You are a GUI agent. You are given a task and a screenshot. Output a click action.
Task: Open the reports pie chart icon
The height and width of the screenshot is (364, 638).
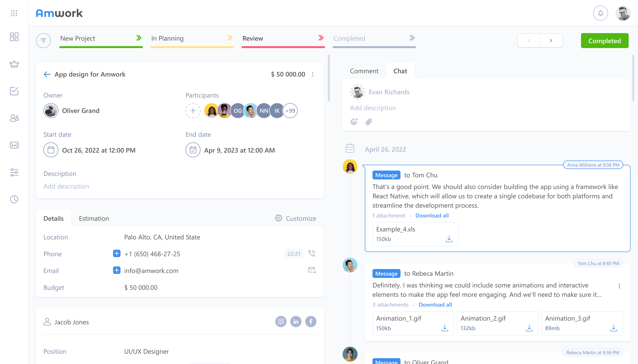coord(14,199)
